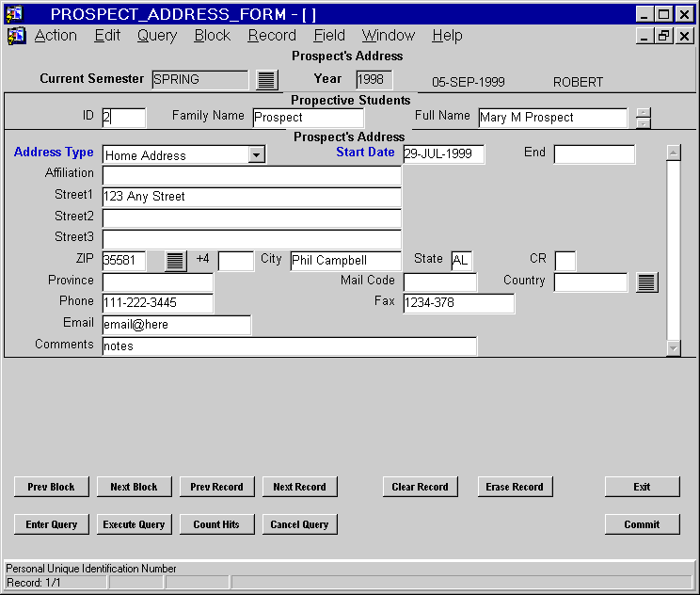Open Country list of values button

(x=647, y=282)
